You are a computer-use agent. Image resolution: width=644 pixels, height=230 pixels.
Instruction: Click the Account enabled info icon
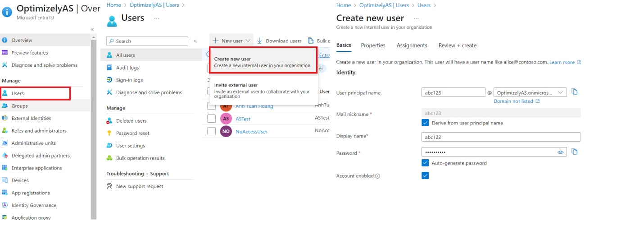(x=378, y=176)
